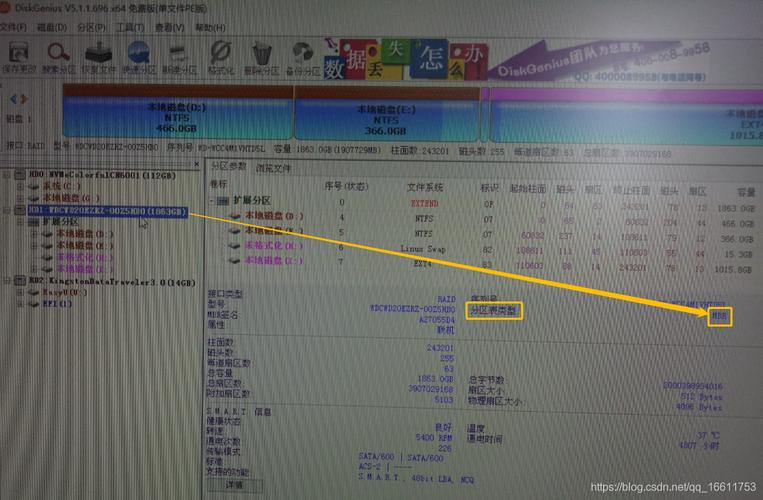This screenshot has height=500, width=763.
Task: Open the 查看(V) menu
Action: click(x=169, y=27)
